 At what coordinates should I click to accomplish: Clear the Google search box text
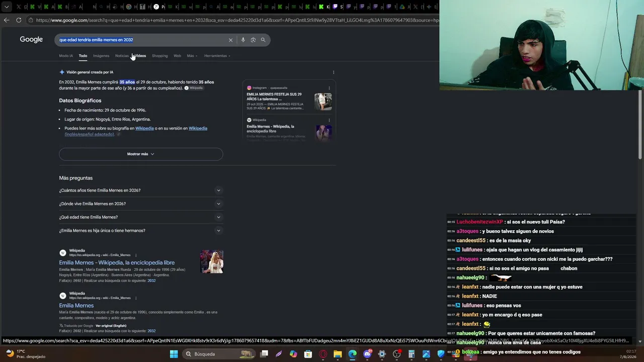(230, 40)
